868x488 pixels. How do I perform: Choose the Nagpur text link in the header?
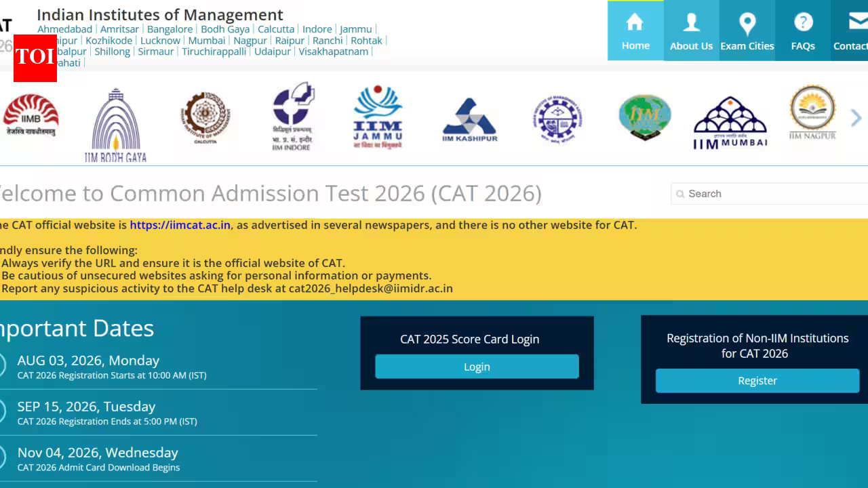pos(250,41)
